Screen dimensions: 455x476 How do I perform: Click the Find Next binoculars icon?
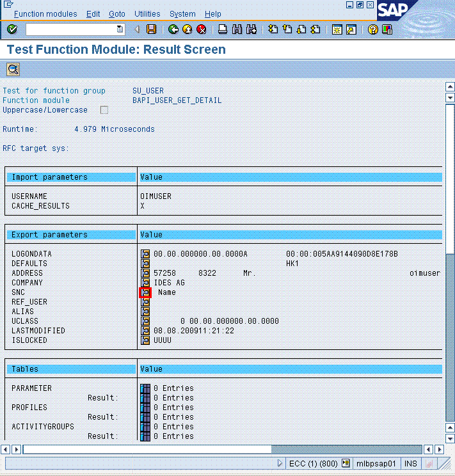[251, 29]
